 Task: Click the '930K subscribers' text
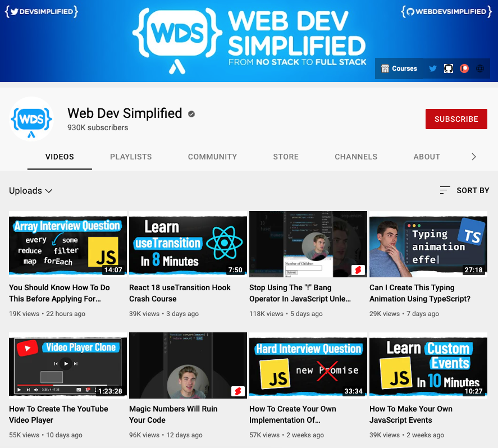[x=98, y=127]
